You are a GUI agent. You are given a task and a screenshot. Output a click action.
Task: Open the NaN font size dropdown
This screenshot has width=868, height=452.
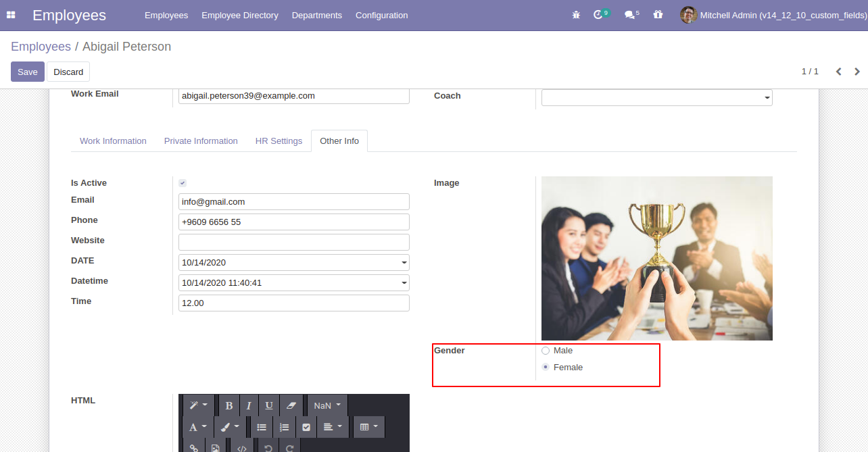(x=327, y=405)
